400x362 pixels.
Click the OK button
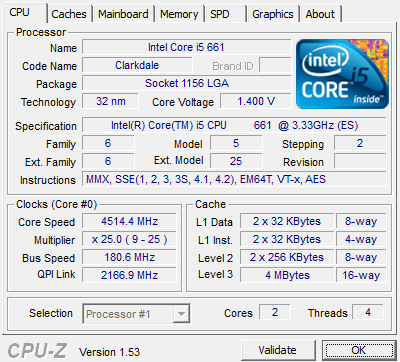(x=358, y=350)
